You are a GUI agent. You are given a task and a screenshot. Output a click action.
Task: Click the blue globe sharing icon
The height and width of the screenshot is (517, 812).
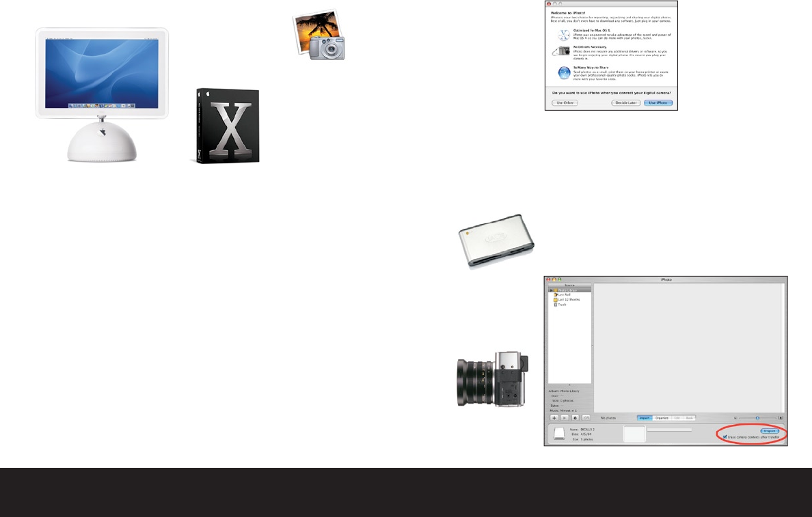point(564,73)
